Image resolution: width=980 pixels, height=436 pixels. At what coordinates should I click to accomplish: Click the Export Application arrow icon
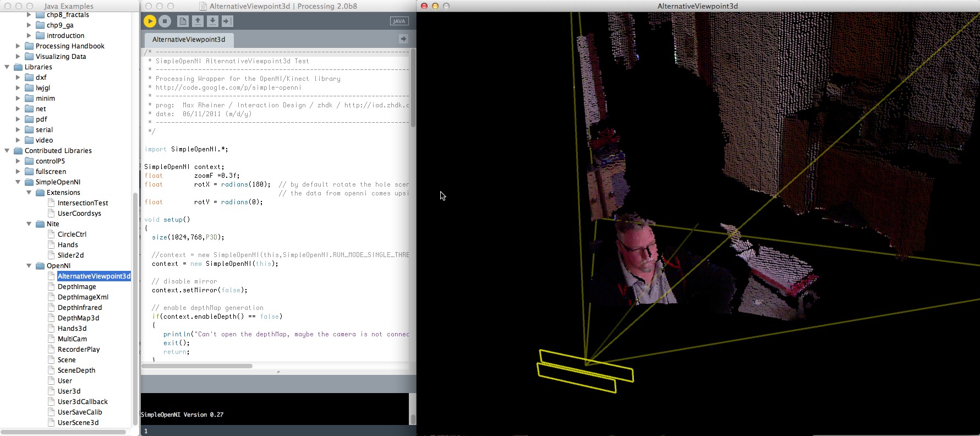click(x=227, y=21)
